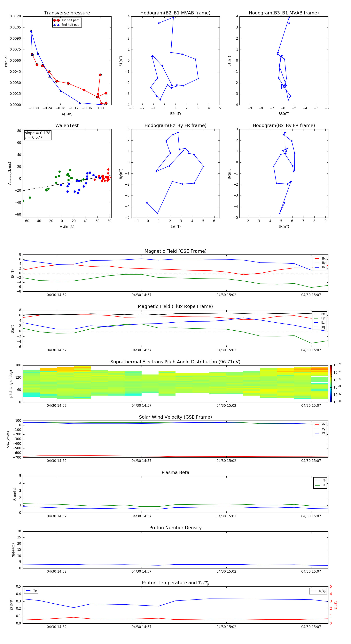Click 'Bz(nT)' x-axis label
The image size is (351, 644).
coord(175,227)
